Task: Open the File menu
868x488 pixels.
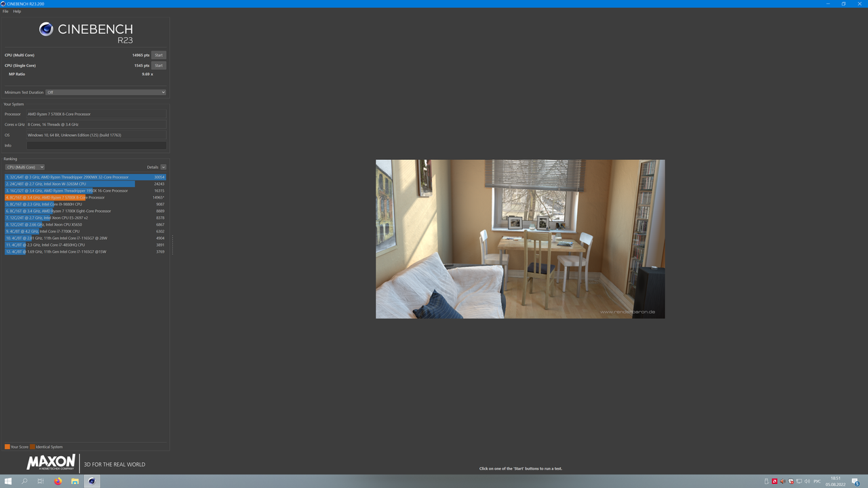Action: [5, 12]
